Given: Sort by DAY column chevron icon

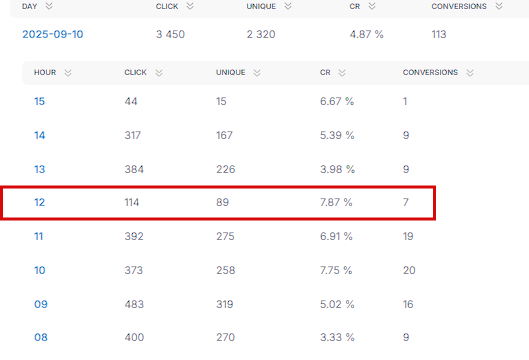Looking at the screenshot, I should (x=49, y=6).
